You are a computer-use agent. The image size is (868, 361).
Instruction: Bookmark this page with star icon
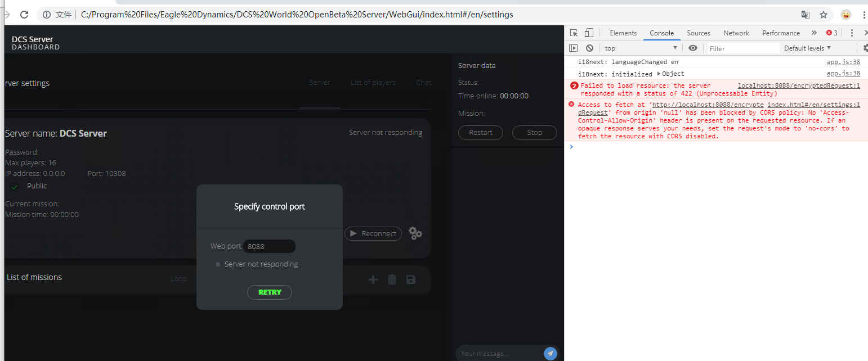coord(824,15)
